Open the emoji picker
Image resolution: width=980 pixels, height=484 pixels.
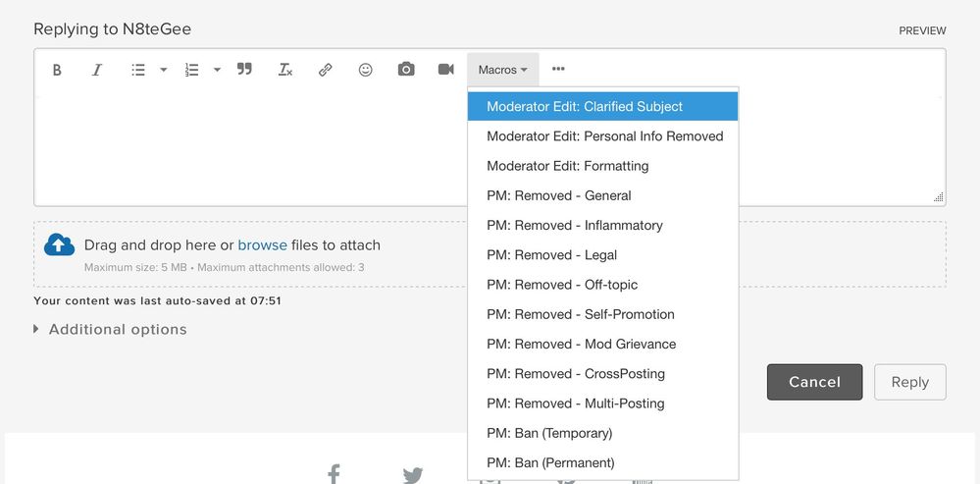pyautogui.click(x=366, y=70)
